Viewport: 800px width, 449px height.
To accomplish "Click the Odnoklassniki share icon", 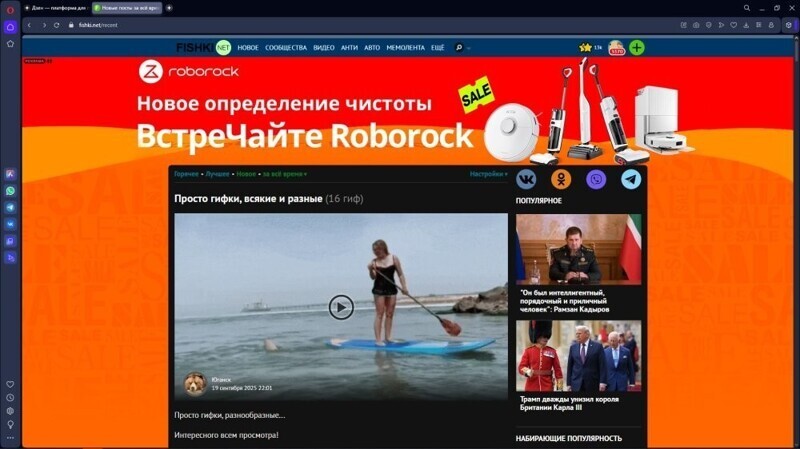I will [561, 179].
